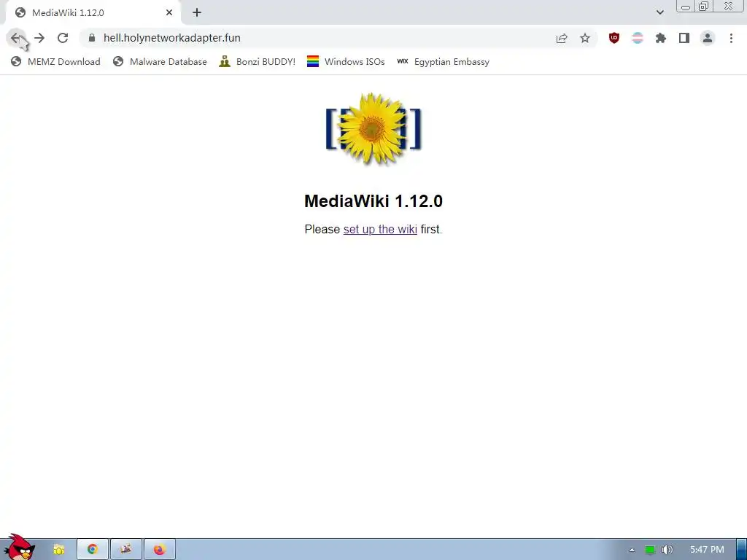Go forward using the browser forward arrow

pos(39,38)
